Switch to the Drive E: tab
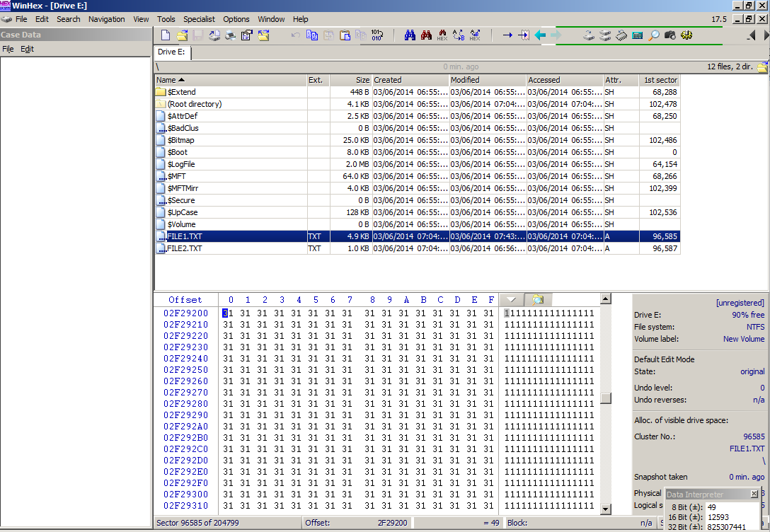 [x=171, y=52]
